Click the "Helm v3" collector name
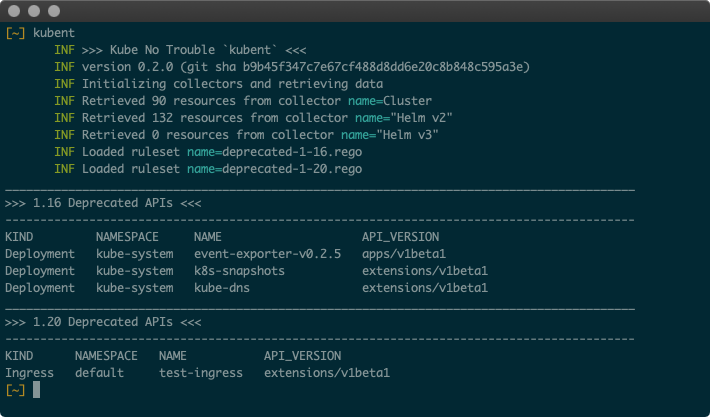 [x=410, y=135]
